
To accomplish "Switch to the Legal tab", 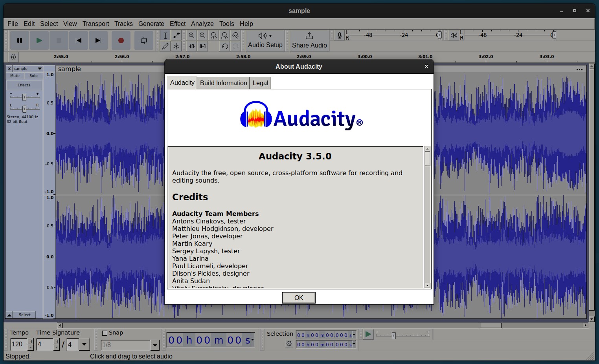I will click(x=260, y=83).
